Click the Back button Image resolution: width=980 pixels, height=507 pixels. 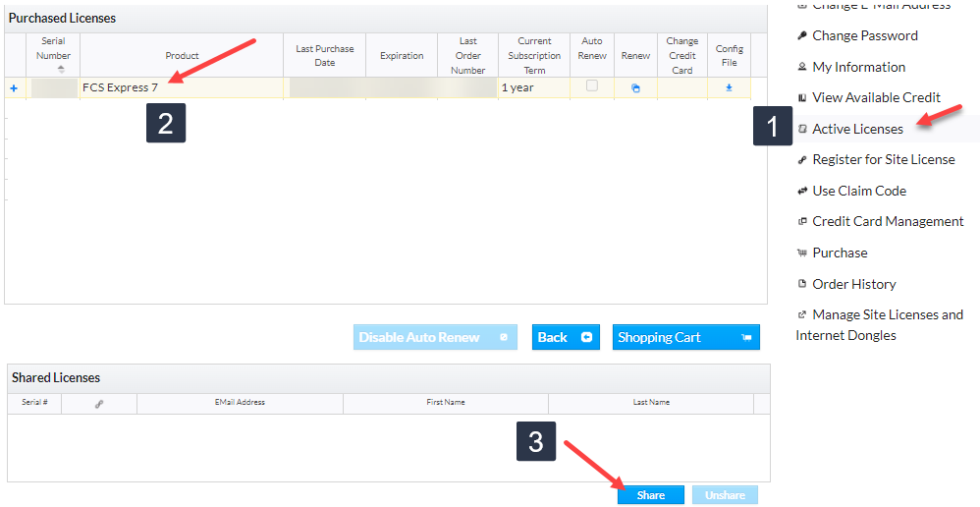[x=565, y=337]
